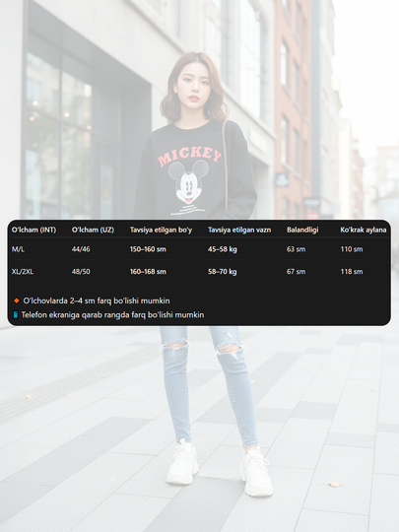Image resolution: width=399 pixels, height=532 pixels.
Task: Click the Tavsiya etilgan bo'y header
Action: coord(161,230)
